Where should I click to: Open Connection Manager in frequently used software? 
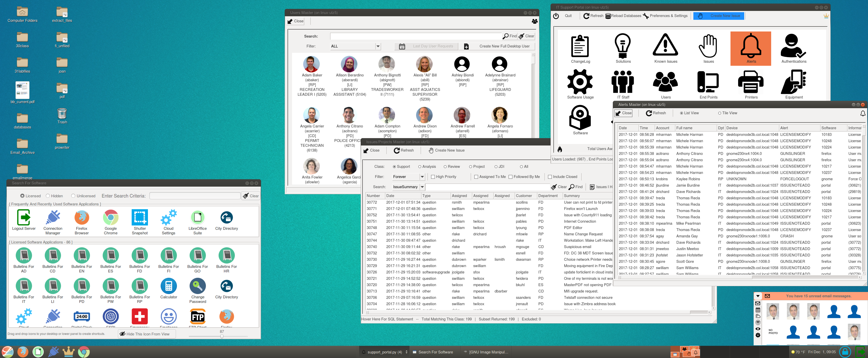point(53,222)
